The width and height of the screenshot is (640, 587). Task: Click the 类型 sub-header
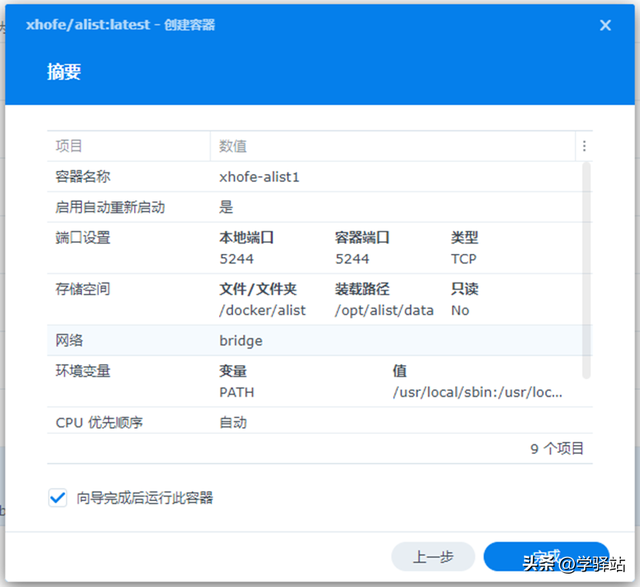464,238
